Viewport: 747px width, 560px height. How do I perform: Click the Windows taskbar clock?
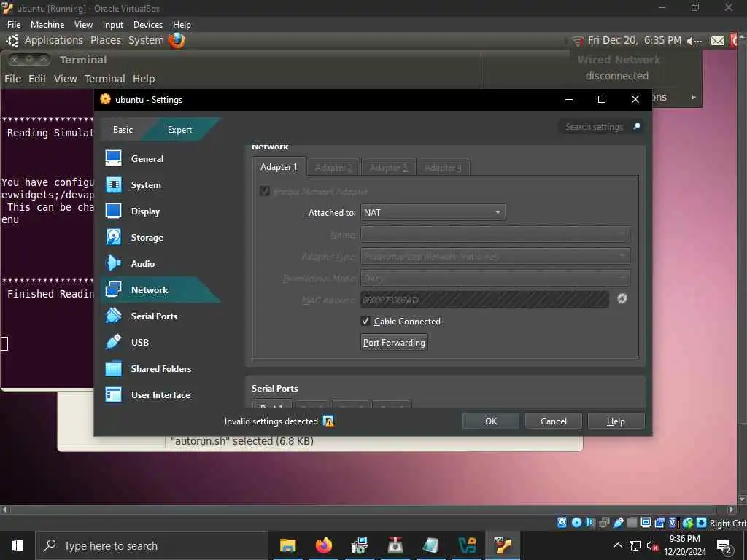pos(684,545)
